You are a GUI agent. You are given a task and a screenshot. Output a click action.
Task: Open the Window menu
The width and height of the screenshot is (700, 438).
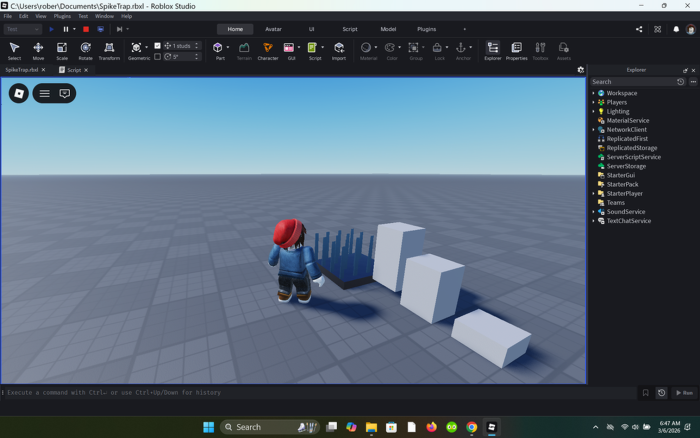click(x=104, y=16)
